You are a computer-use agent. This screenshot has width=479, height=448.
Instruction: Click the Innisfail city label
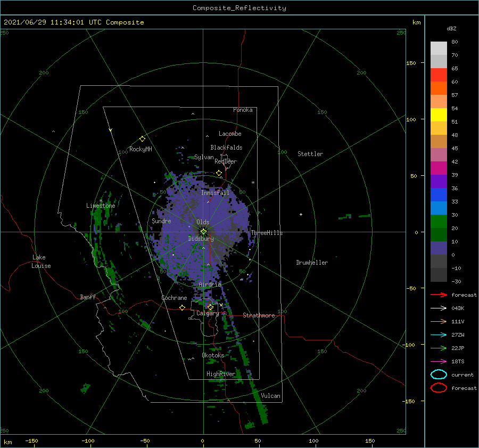(215, 193)
